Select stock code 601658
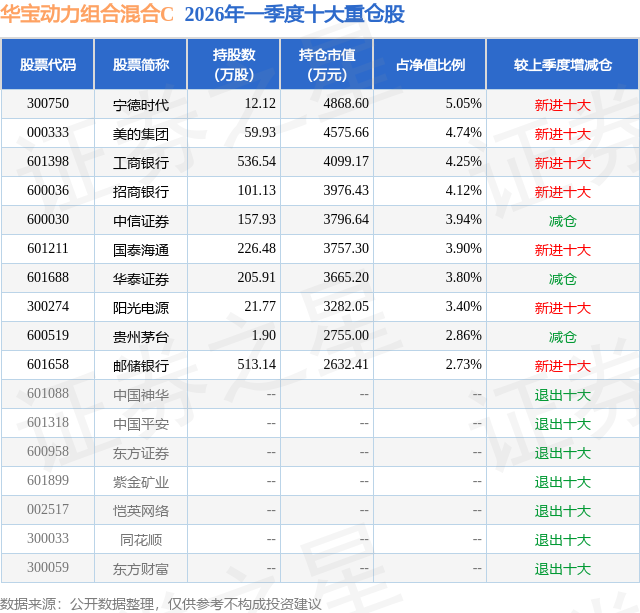 pyautogui.click(x=48, y=364)
